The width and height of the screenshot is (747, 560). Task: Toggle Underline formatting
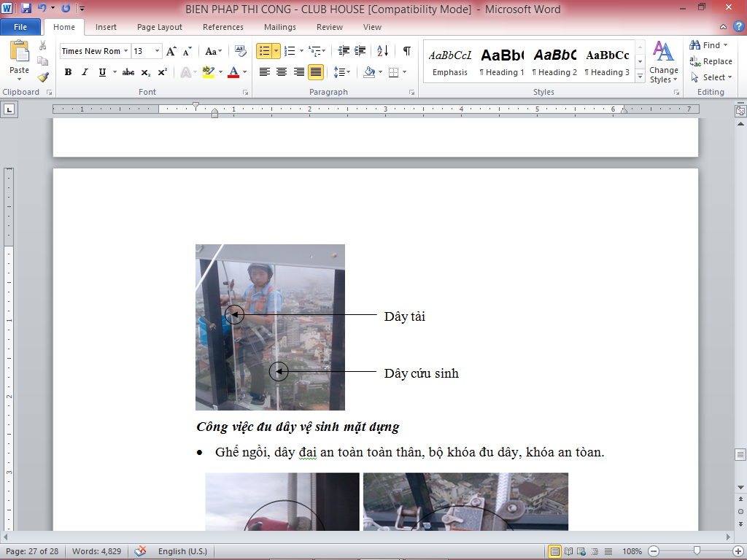point(102,72)
